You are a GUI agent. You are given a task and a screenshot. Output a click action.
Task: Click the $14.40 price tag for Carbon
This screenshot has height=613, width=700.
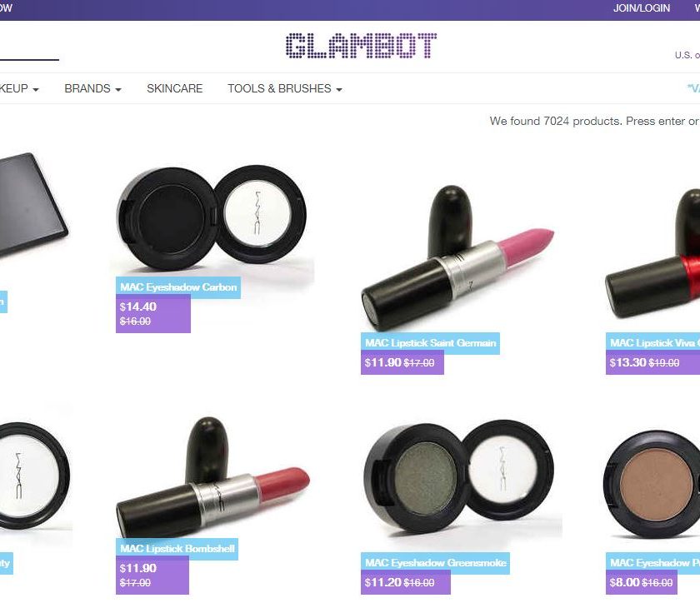tap(153, 314)
